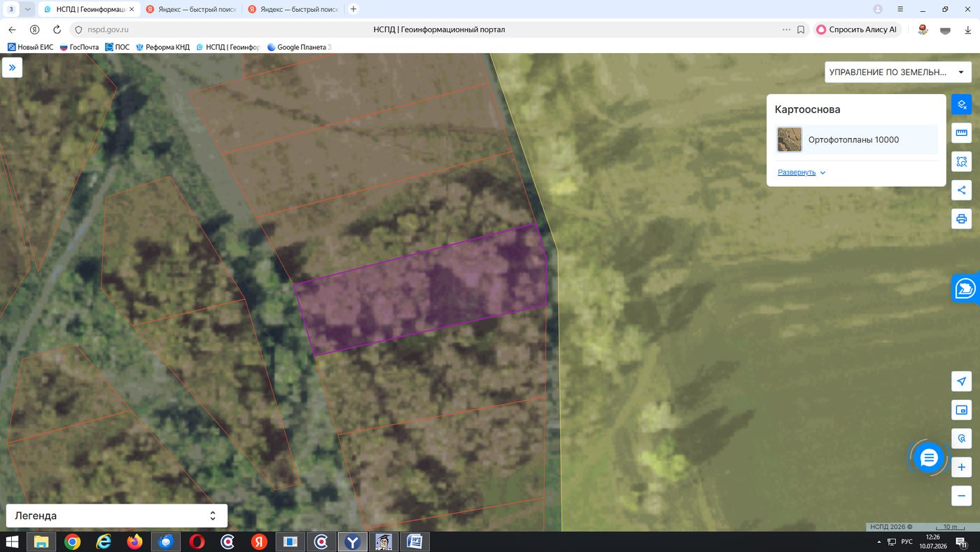Zoom in with the plus button

tap(961, 467)
